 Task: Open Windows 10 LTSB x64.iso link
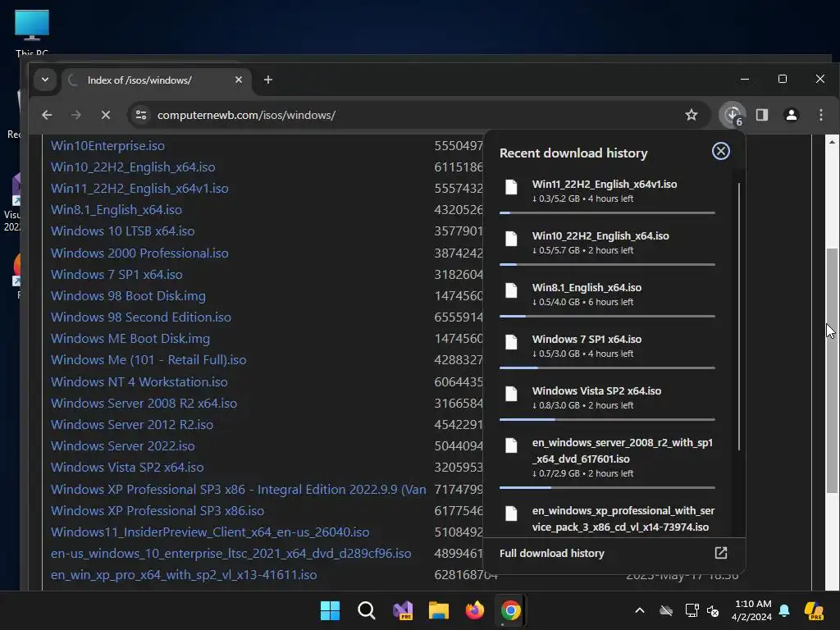(123, 231)
